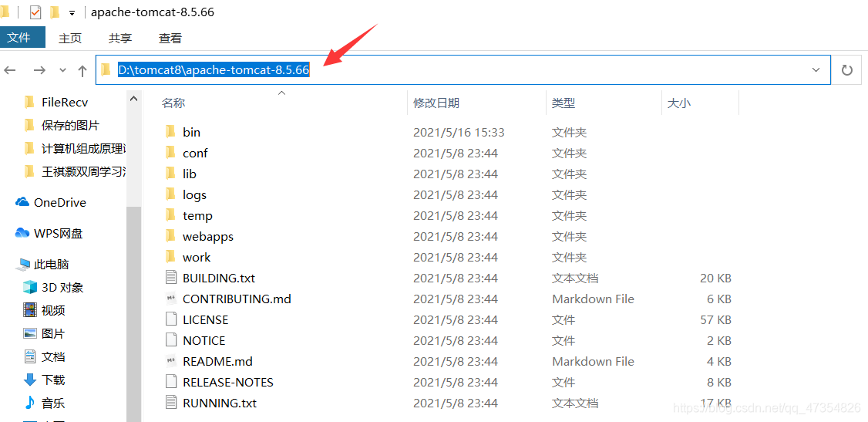Click 文本文档 type of BUILDING.txt
The image size is (868, 422).
[575, 278]
